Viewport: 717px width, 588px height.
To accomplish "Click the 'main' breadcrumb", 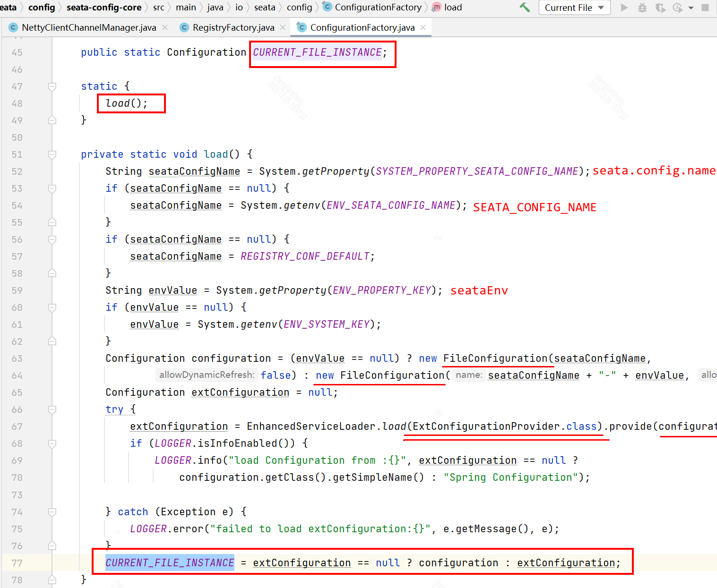I will pyautogui.click(x=186, y=7).
